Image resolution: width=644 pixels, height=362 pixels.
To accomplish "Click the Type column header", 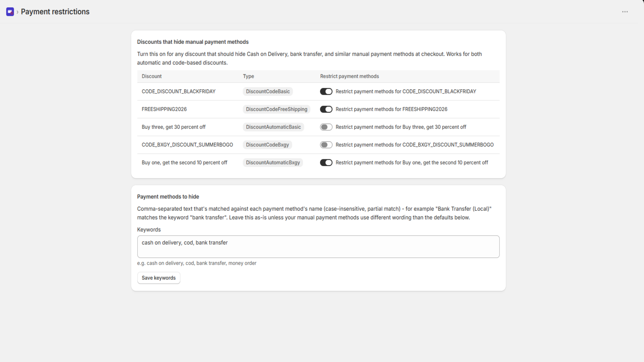I will pos(248,76).
